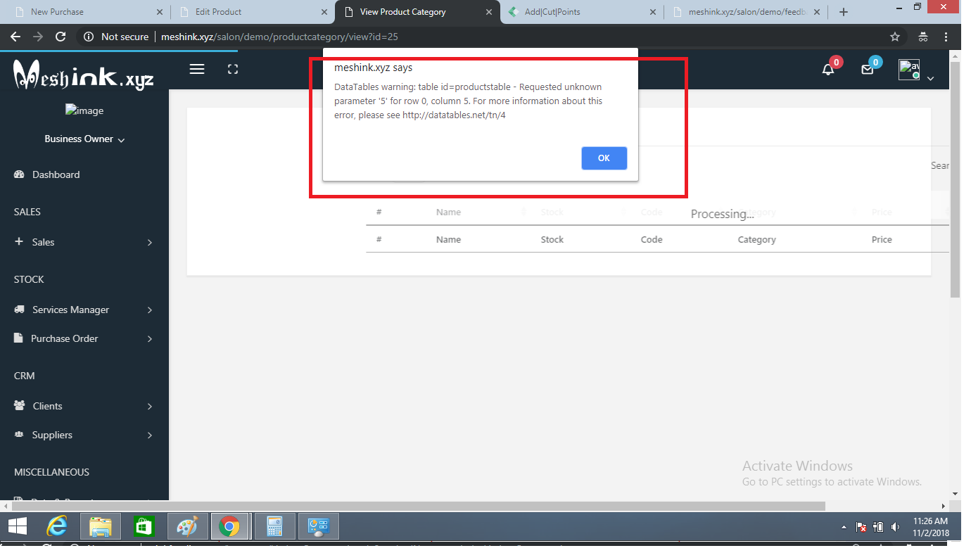971x560 pixels.
Task: Click the Purchase Order chevron arrow
Action: 150,338
